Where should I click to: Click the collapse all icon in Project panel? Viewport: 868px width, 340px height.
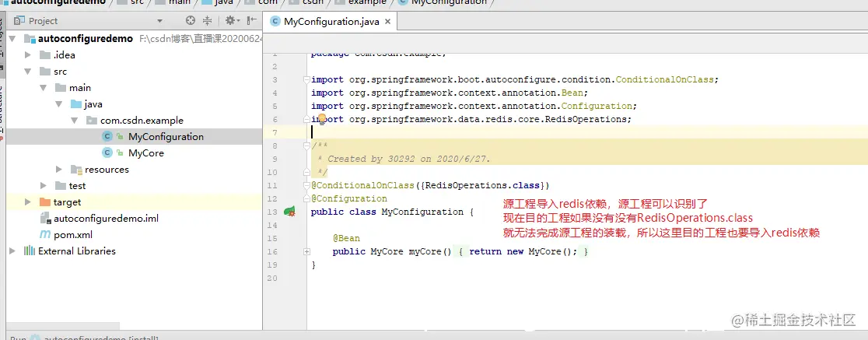pyautogui.click(x=207, y=20)
